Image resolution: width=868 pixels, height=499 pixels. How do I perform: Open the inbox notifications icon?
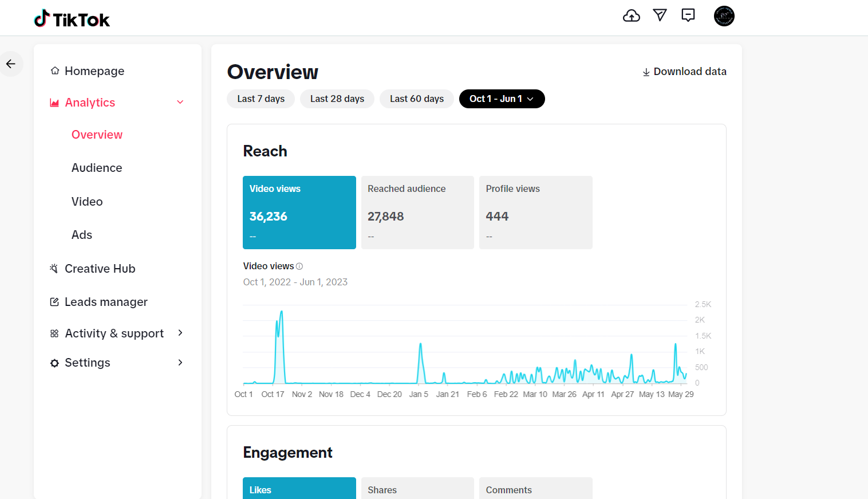(x=688, y=15)
